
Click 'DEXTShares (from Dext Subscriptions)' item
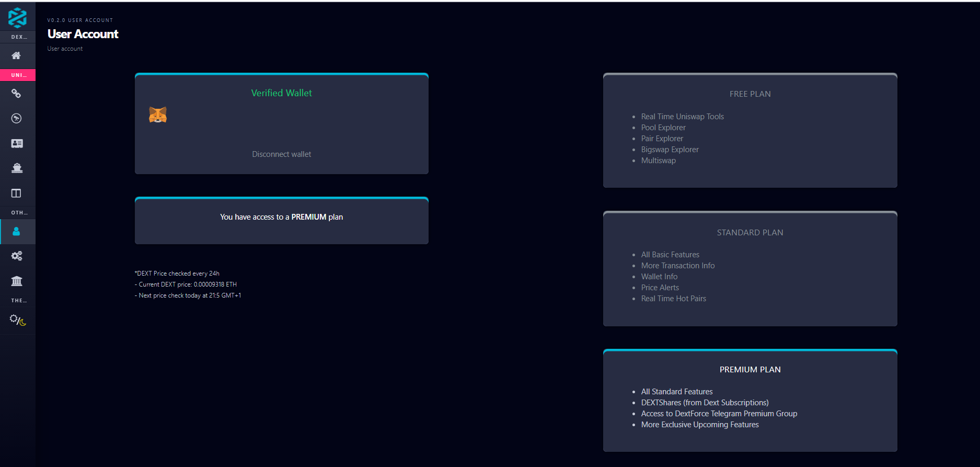pos(705,403)
